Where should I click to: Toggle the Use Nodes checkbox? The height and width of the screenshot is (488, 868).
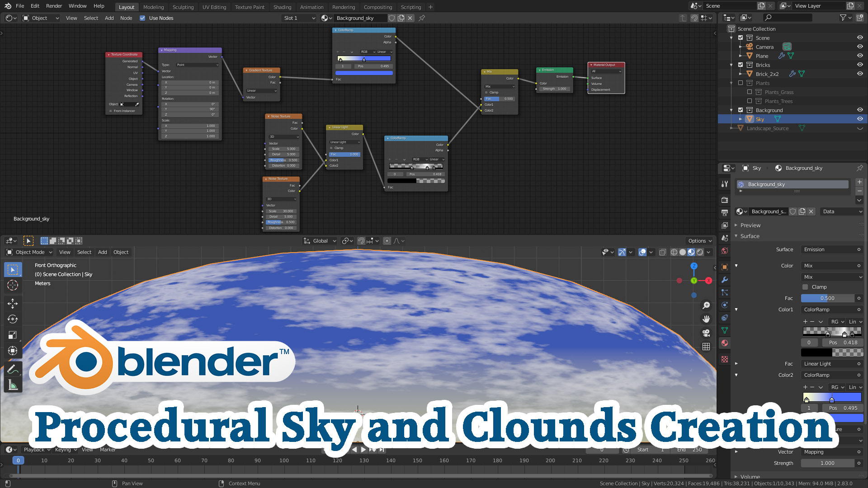(x=142, y=18)
